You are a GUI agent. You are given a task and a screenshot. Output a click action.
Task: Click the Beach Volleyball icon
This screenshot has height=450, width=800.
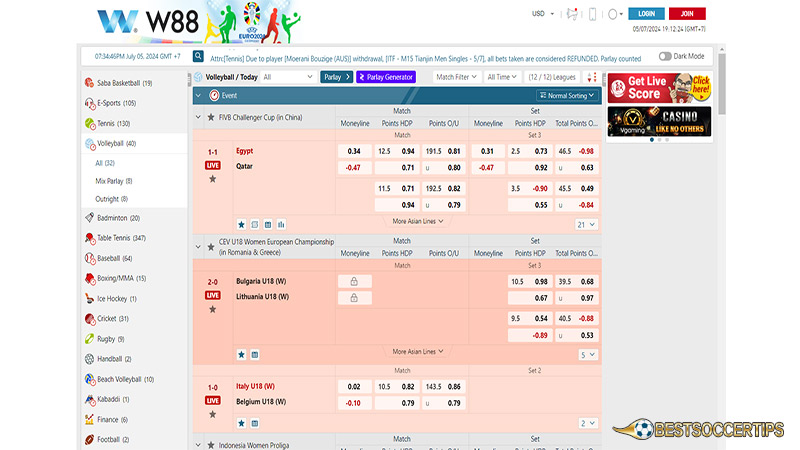click(x=90, y=380)
